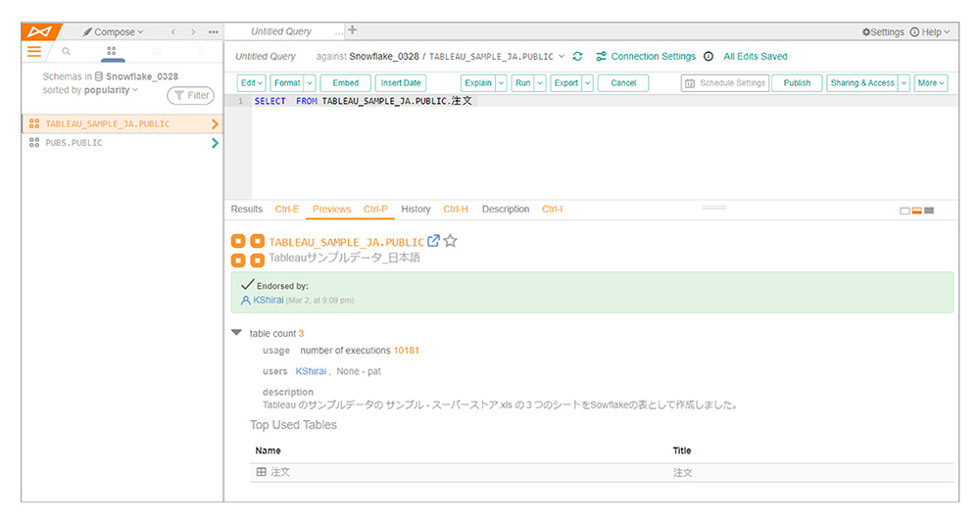The width and height of the screenshot is (980, 524).
Task: Click in the SQL query editor line
Action: coord(588,101)
